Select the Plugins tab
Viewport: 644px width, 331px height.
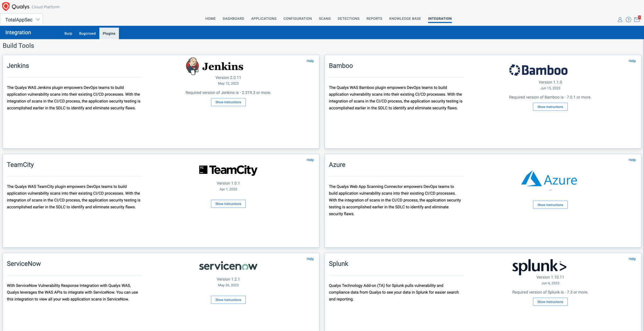109,33
